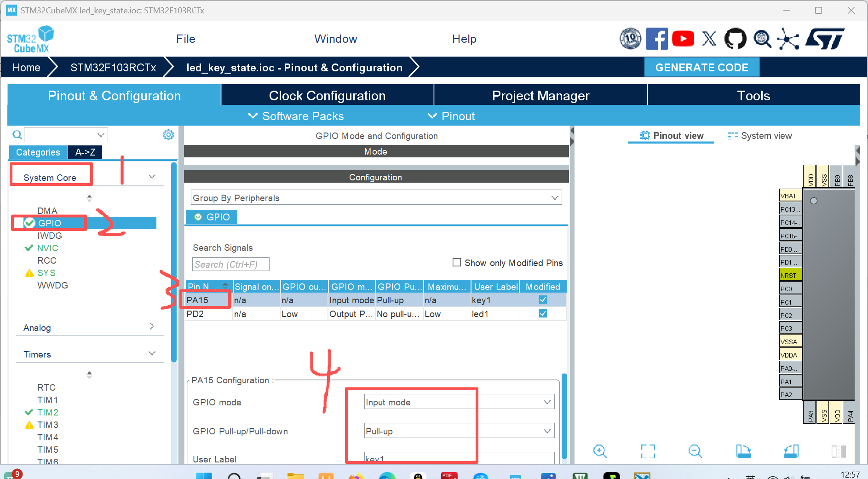Open the taskbar search icon

coord(234,476)
